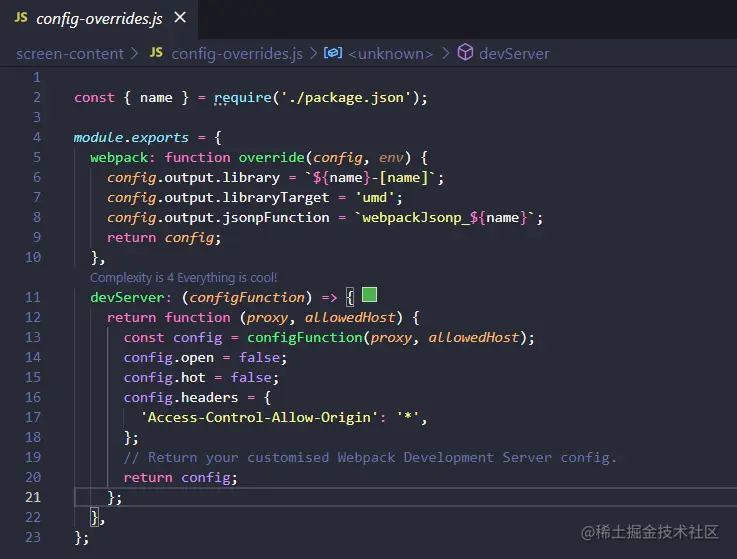Click './package.json' string on line 2
Screen dimensions: 737x559
[346, 98]
